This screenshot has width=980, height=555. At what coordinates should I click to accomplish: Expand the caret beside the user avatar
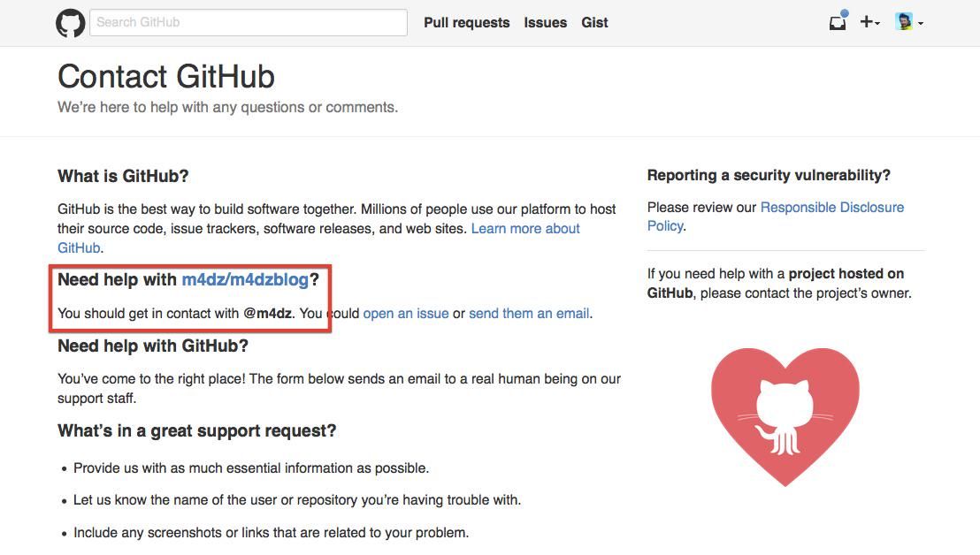coord(921,24)
